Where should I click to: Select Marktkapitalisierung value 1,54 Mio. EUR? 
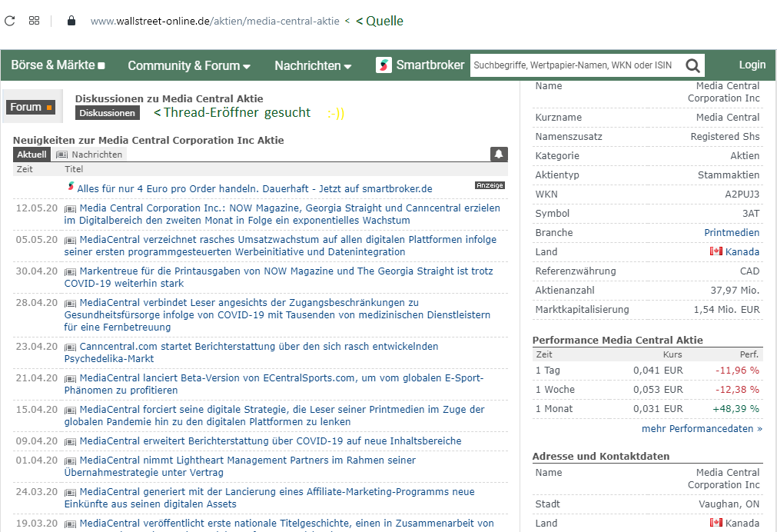pos(726,310)
